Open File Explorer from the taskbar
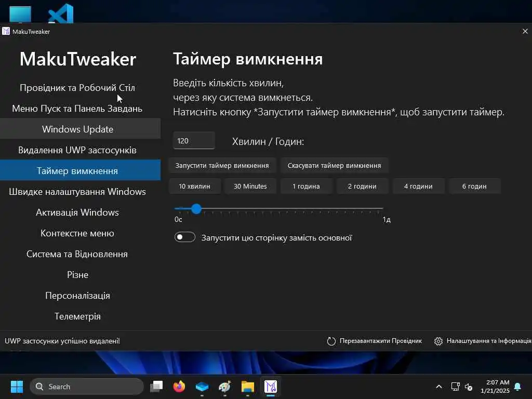 248,387
